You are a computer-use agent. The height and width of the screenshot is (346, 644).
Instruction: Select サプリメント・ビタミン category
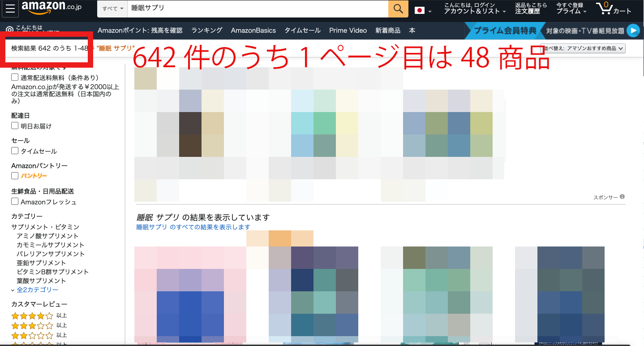coord(45,227)
